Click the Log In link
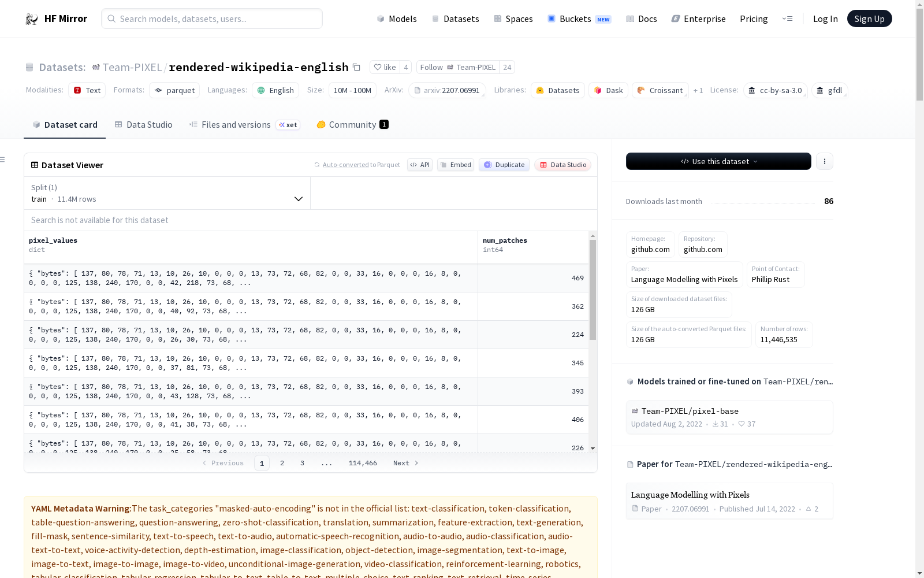The image size is (924, 578). point(825,19)
